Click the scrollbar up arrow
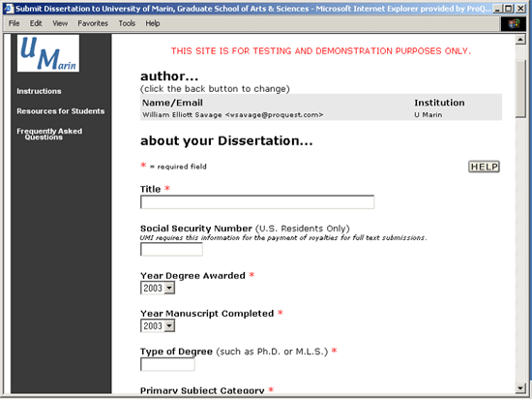This screenshot has width=532, height=399. (520, 40)
